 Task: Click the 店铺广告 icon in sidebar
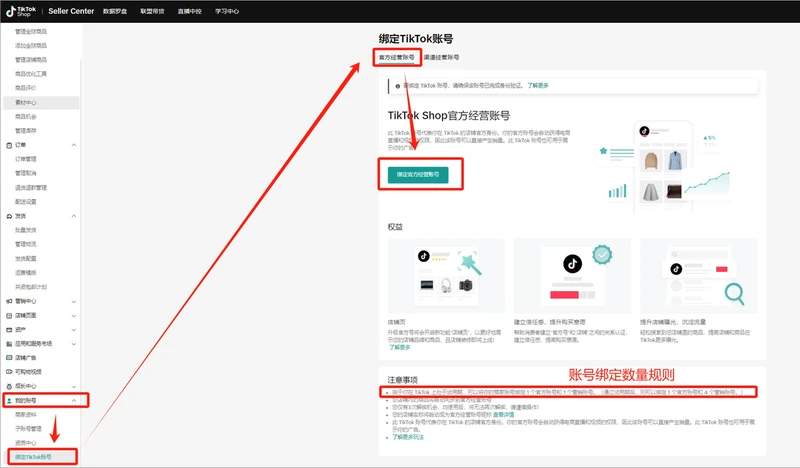(x=6, y=357)
